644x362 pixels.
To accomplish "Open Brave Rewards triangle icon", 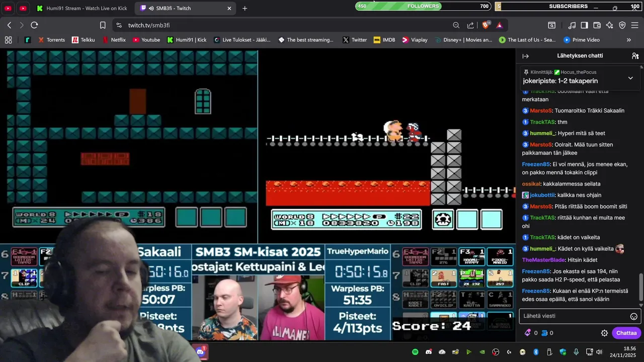I will point(500,25).
